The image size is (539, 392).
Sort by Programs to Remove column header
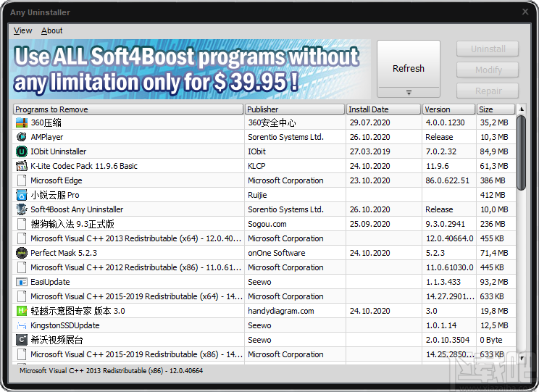tap(128, 109)
